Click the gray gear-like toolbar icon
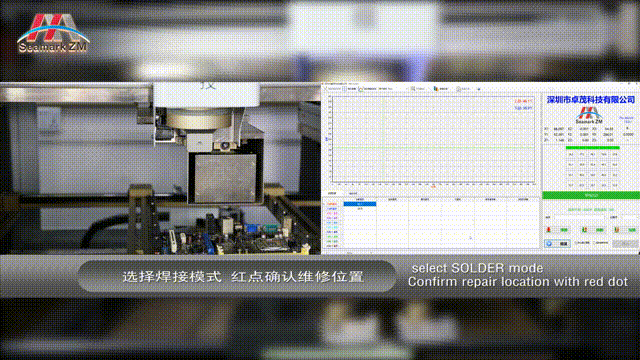 pyautogui.click(x=458, y=89)
